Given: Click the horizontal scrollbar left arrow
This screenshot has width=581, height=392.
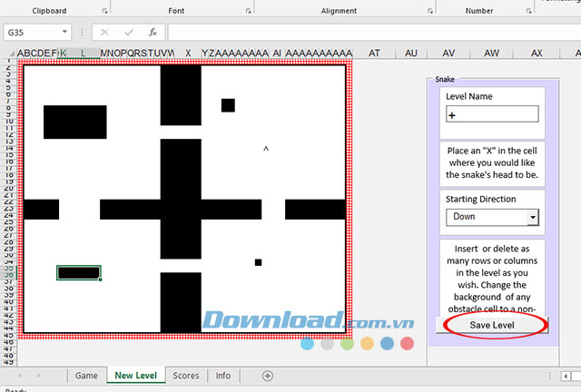Looking at the screenshot, I should click(566, 376).
